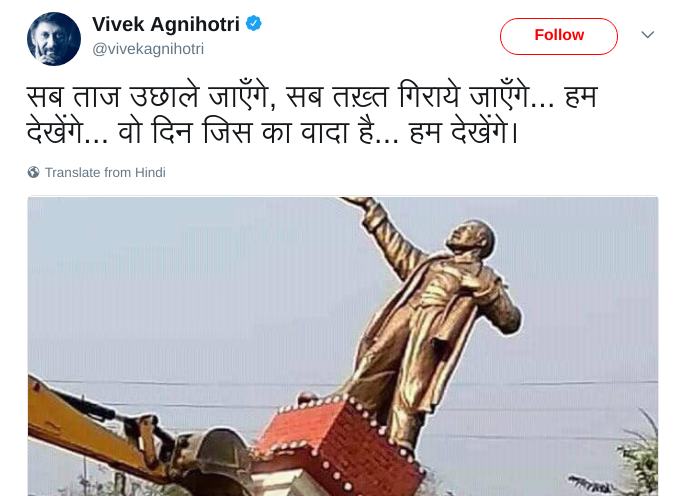Open Vivek Agnihotri's profile picture
Viewport: 684px width, 496px height.
pyautogui.click(x=54, y=39)
